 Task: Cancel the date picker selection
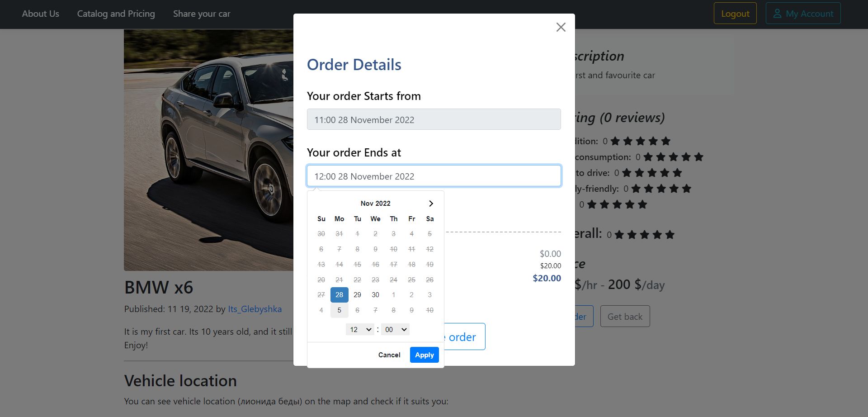[x=389, y=355]
